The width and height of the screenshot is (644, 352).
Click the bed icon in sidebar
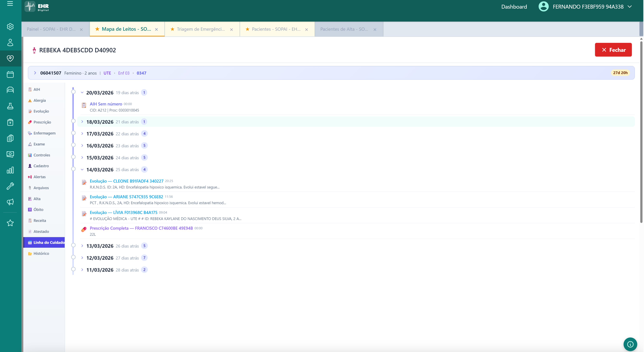(x=10, y=90)
